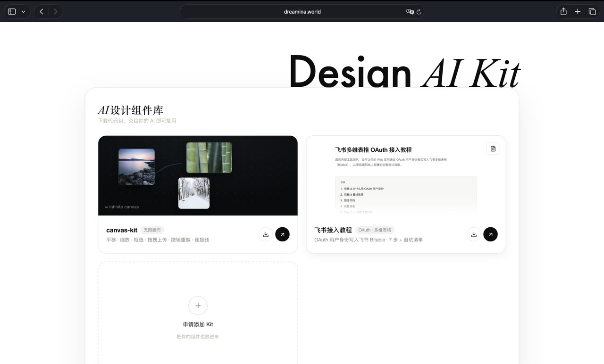604x364 pixels.
Task: Click the AI设计组件库 heading
Action: coord(130,110)
